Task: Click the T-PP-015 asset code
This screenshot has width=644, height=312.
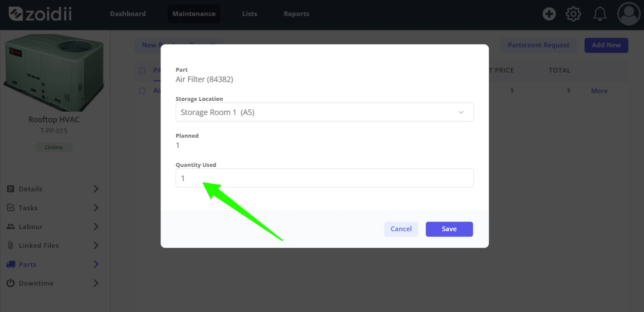Action: click(x=54, y=131)
